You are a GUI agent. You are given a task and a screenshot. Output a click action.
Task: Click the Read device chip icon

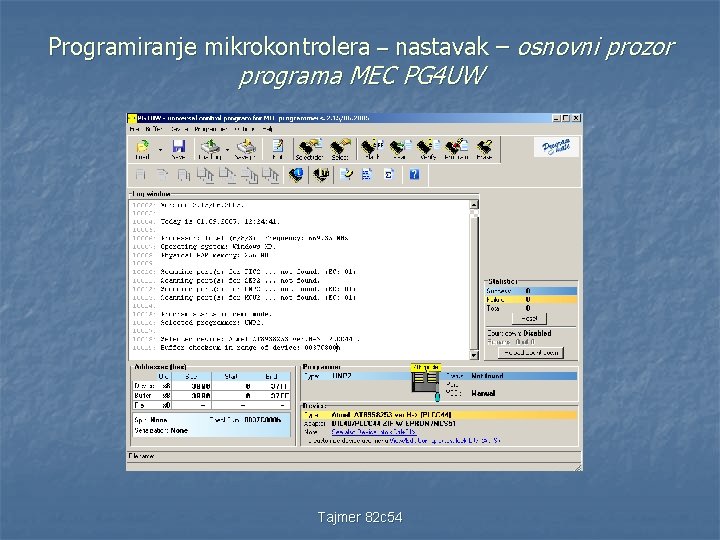pyautogui.click(x=399, y=149)
